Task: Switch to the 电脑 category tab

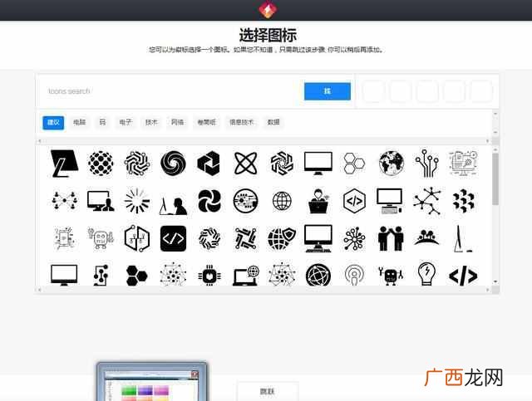Action: (80, 122)
